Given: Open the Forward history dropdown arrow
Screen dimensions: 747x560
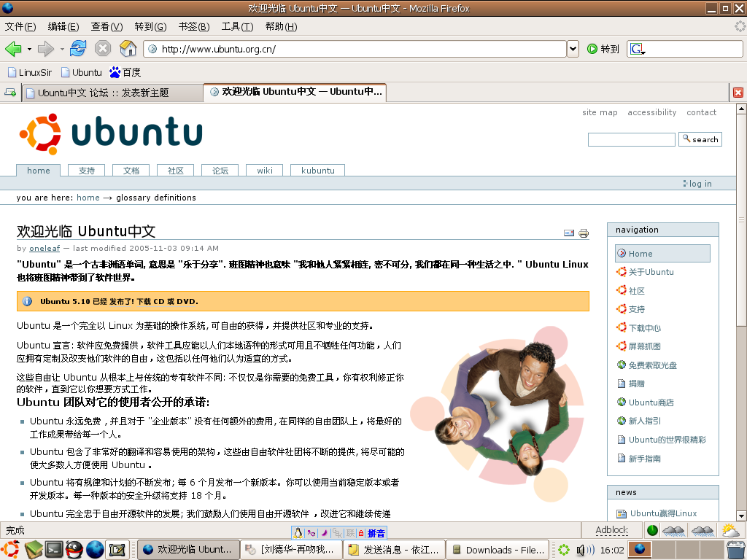Looking at the screenshot, I should tap(62, 49).
